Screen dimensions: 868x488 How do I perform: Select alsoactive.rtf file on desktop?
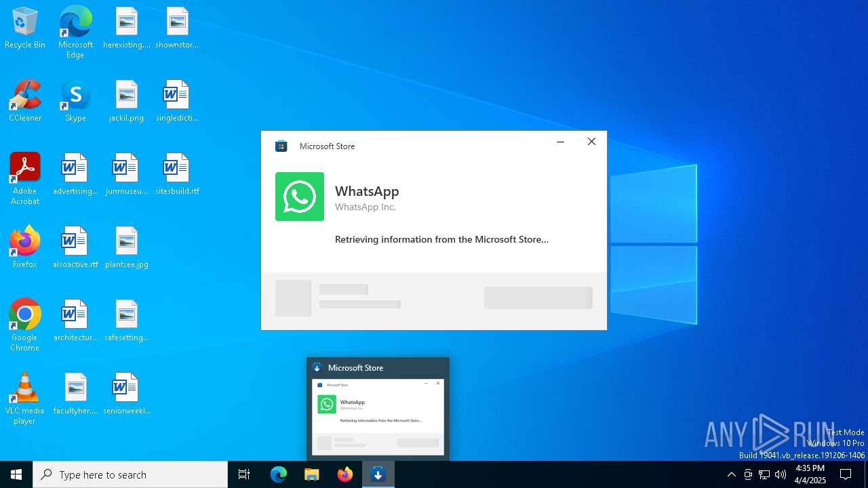(x=75, y=248)
